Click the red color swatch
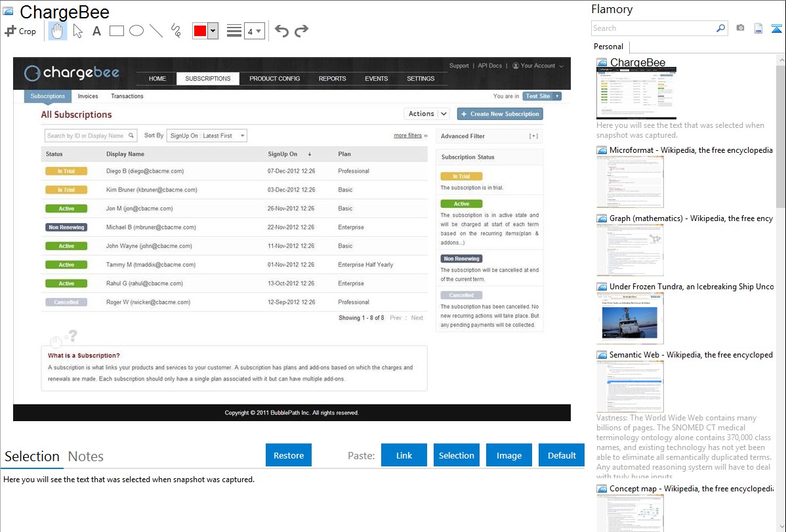The image size is (786, 532). coord(200,31)
